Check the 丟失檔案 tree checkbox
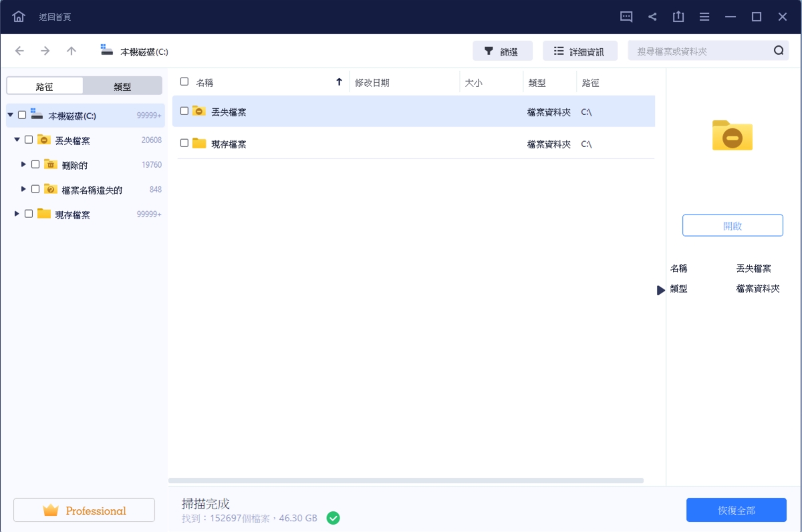The width and height of the screenshot is (802, 532). (29, 140)
